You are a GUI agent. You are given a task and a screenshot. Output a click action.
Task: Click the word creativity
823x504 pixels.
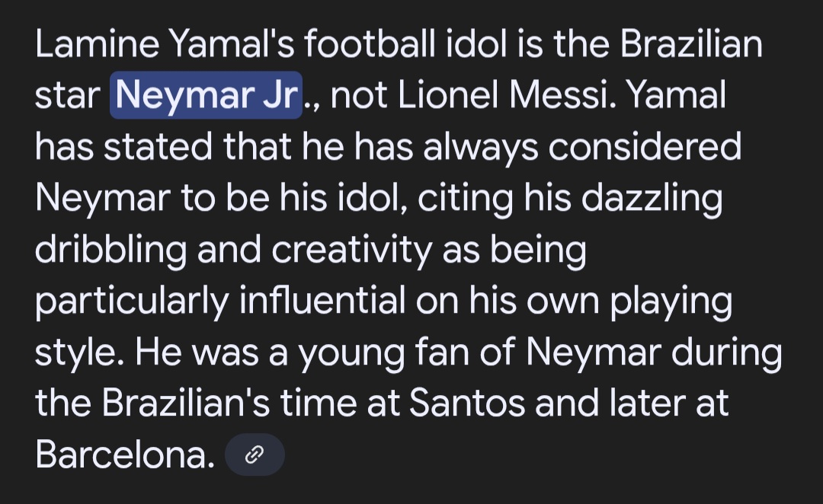pos(351,251)
